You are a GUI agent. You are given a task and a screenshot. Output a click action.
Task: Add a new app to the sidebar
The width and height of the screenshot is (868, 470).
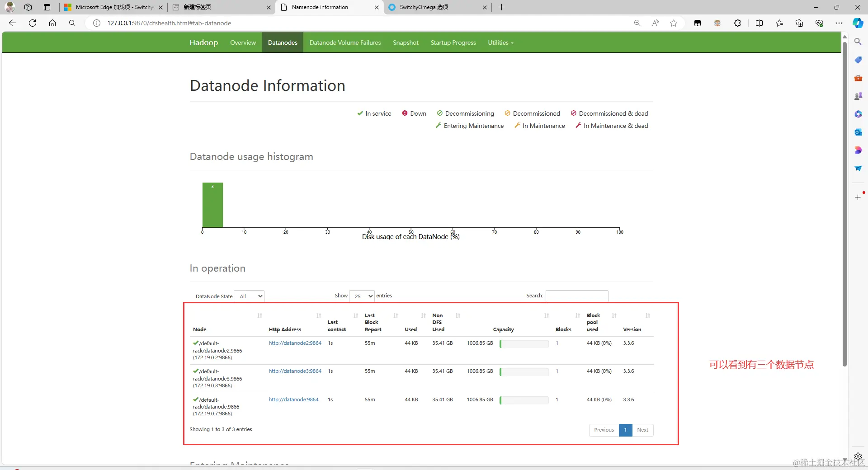point(858,197)
